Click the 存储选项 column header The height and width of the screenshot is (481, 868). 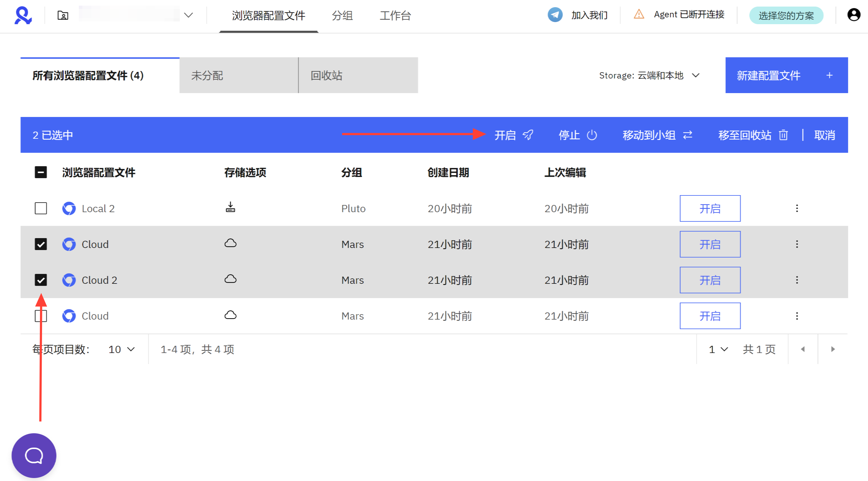pyautogui.click(x=245, y=172)
